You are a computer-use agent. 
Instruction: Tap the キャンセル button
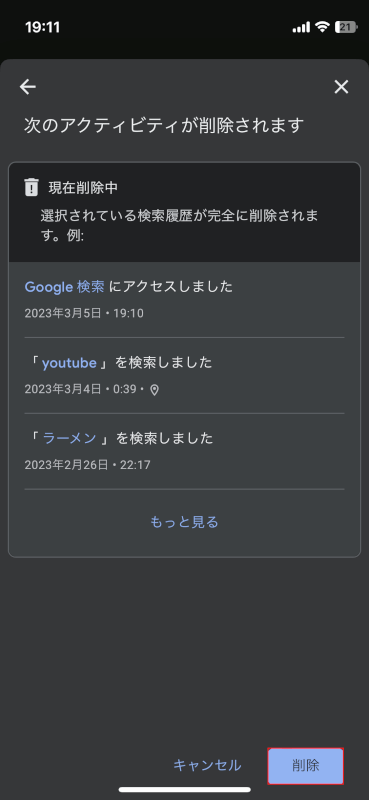207,765
